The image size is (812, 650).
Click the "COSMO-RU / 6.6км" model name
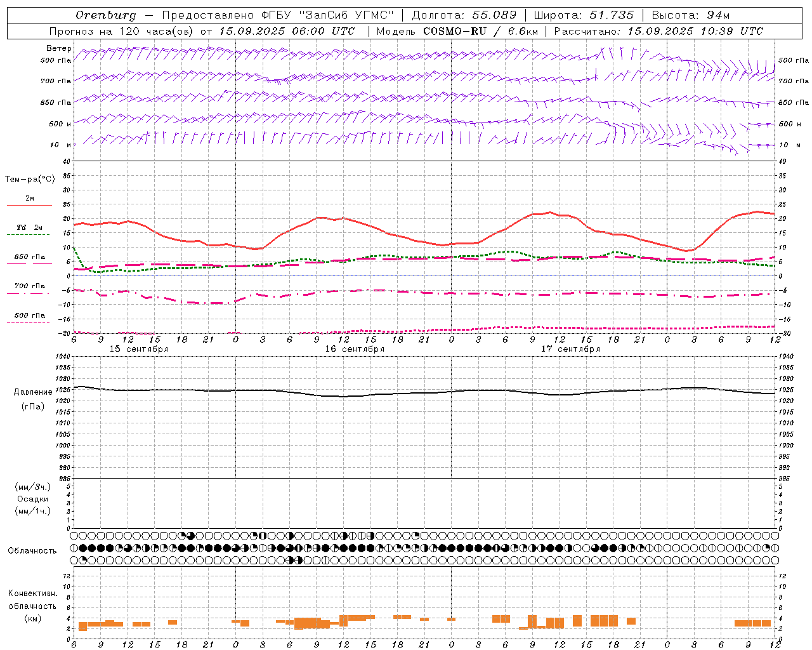tap(481, 31)
